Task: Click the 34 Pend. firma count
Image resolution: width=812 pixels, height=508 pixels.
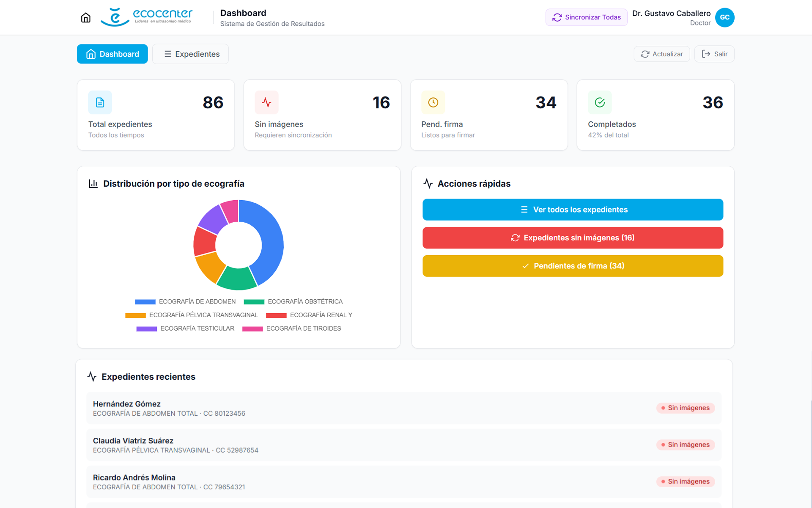Action: pyautogui.click(x=546, y=102)
